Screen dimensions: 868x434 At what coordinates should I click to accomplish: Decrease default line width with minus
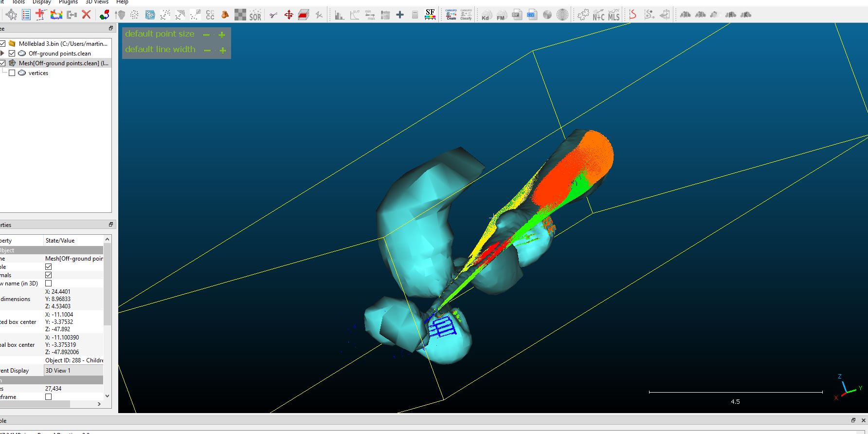(207, 50)
